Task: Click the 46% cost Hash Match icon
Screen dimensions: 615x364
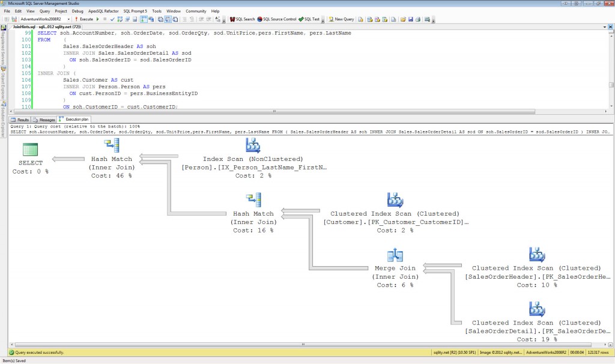Action: point(112,146)
